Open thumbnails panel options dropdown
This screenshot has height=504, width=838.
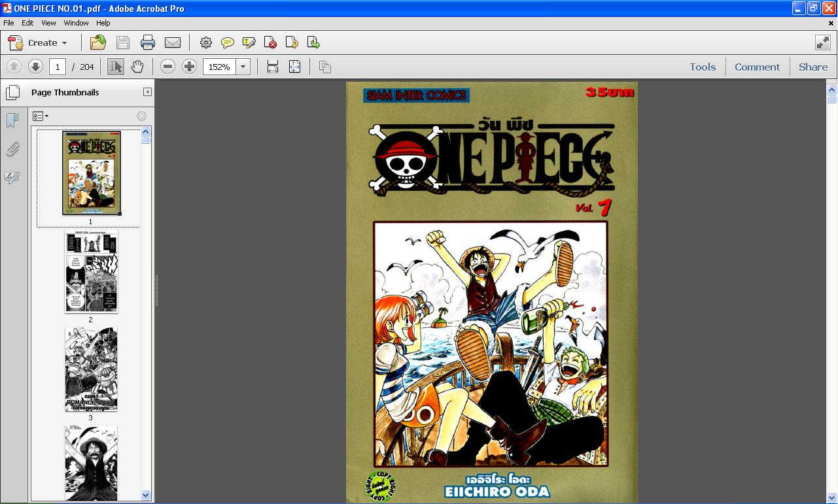[x=41, y=116]
